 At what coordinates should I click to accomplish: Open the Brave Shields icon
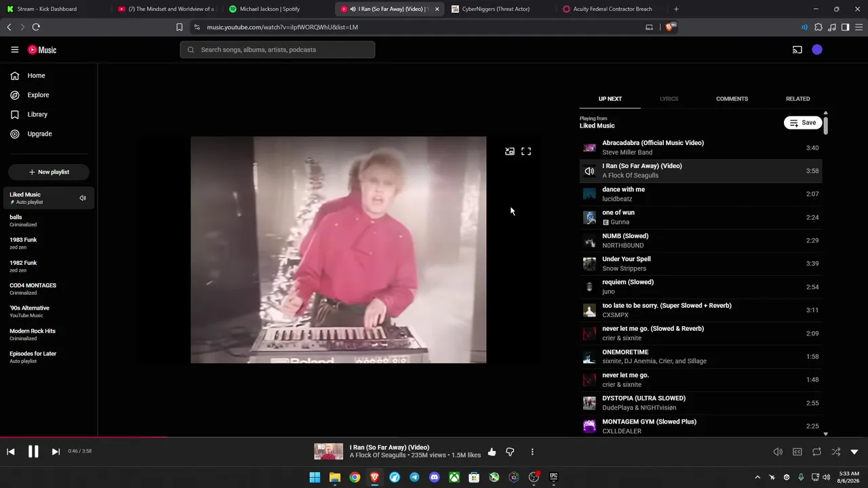671,27
